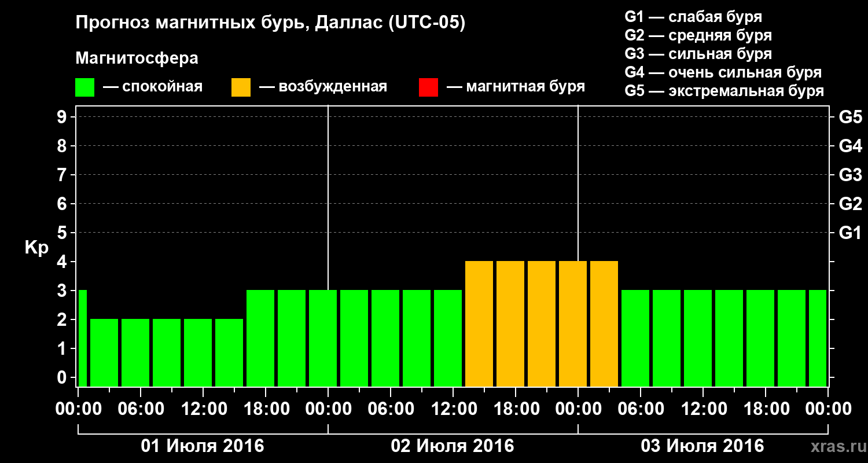Click the '18:00' time label under 02 Июля
The height and width of the screenshot is (463, 868).
[516, 409]
